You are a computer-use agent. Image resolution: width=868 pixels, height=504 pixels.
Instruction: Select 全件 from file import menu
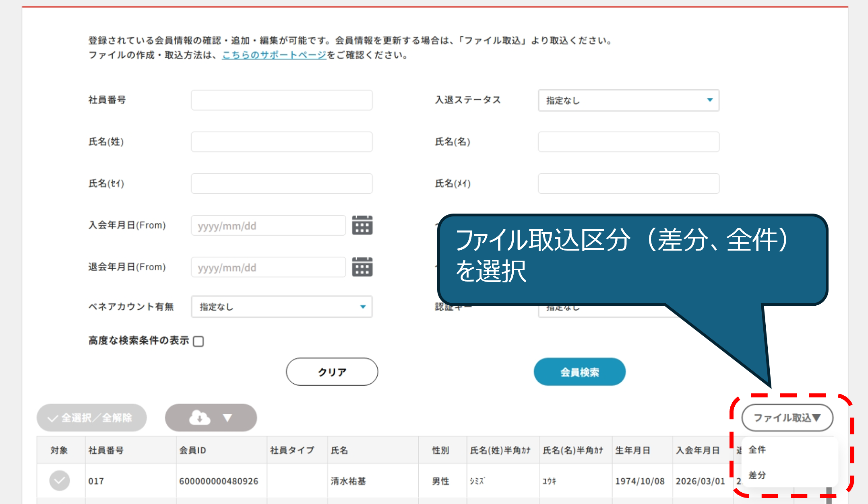[757, 450]
